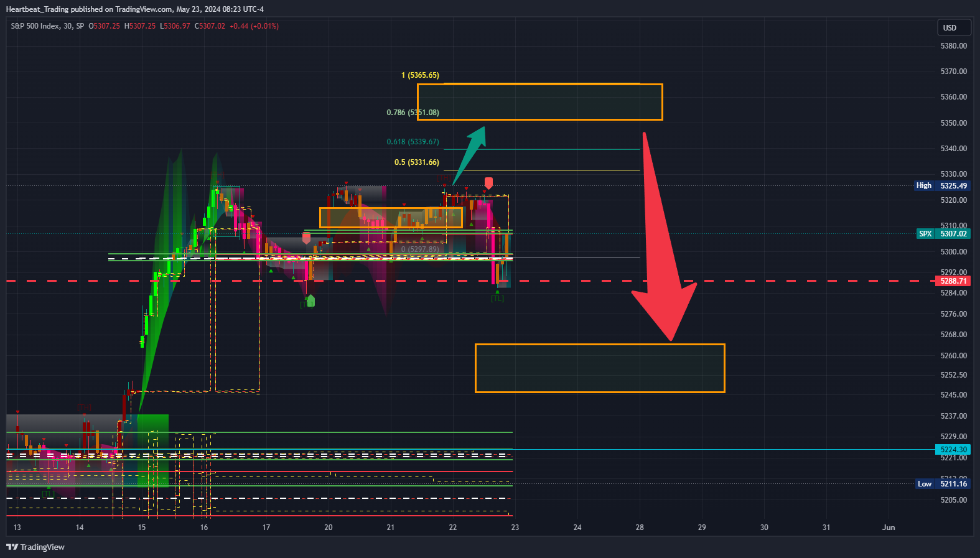Click date label 23 on time axis

[515, 528]
